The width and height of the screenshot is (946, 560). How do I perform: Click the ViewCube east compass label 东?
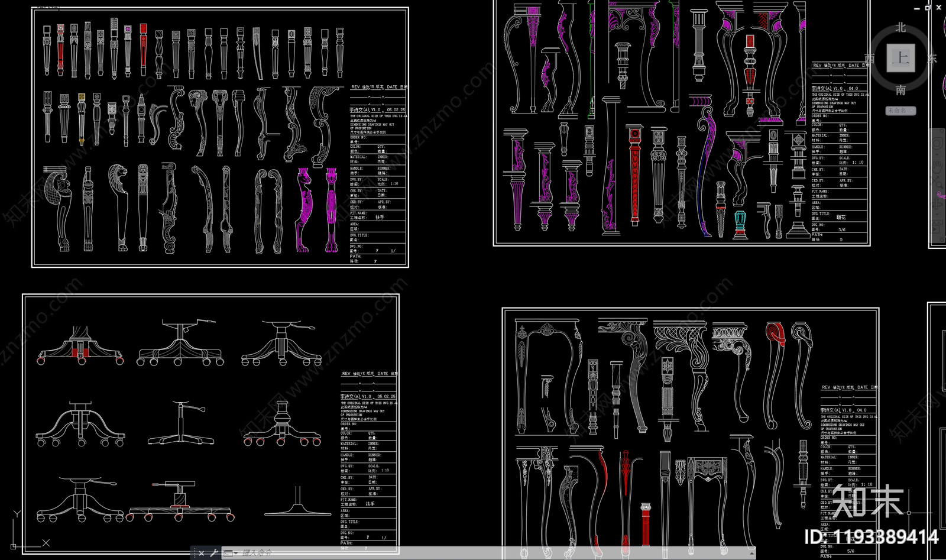[932, 58]
